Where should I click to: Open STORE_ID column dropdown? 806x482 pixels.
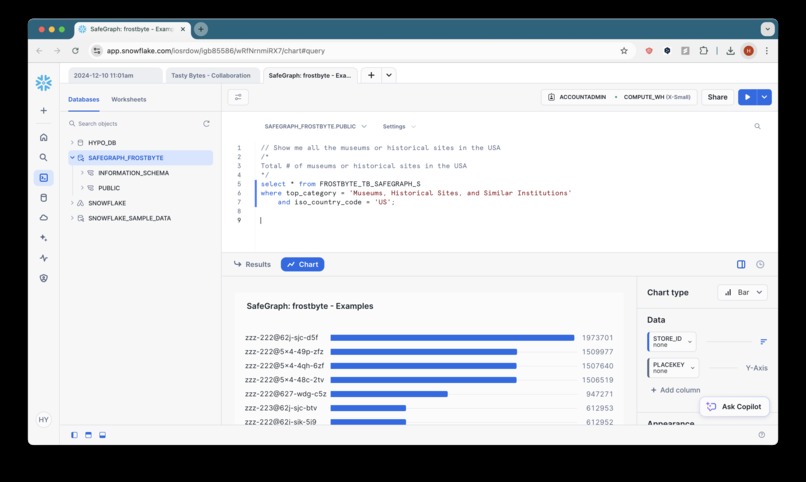672,341
